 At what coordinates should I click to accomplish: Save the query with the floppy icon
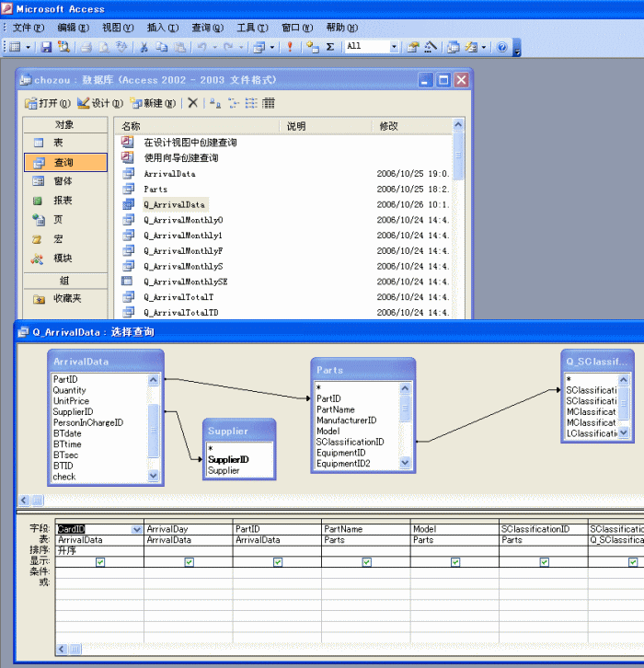(46, 47)
